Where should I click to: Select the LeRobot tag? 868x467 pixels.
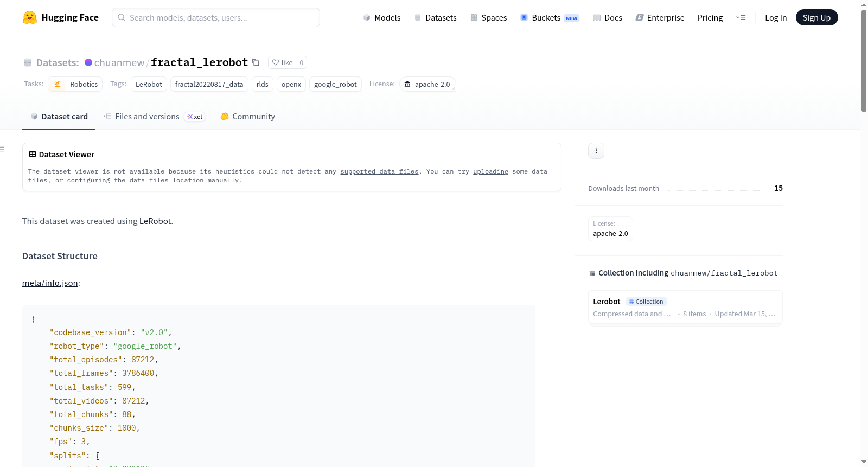[149, 84]
